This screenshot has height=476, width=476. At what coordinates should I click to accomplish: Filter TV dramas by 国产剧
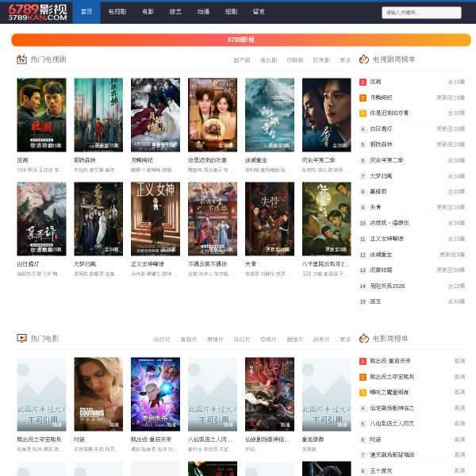[x=241, y=60]
